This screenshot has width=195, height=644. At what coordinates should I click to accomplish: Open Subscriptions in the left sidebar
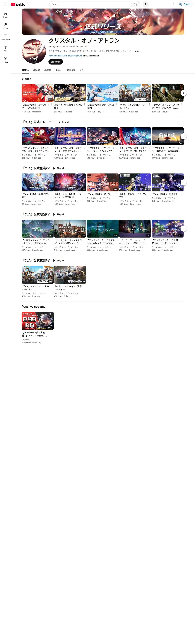pyautogui.click(x=5, y=37)
